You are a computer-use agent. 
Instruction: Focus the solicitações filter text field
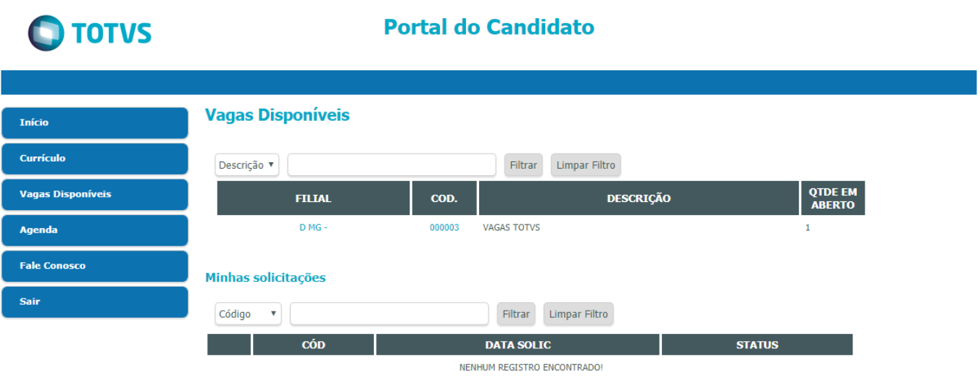(389, 314)
